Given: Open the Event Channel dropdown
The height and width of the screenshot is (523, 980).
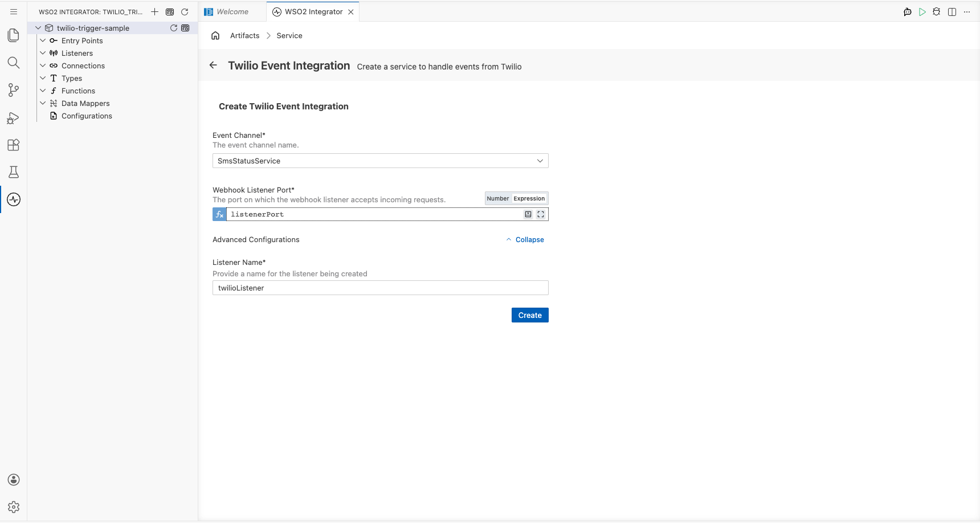Looking at the screenshot, I should [x=381, y=161].
